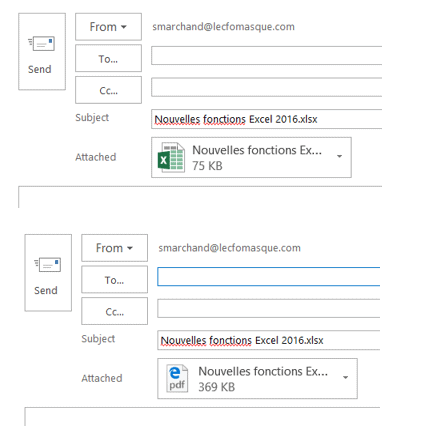Viewport: 435px width, 433px height.
Task: Click the Send envelope icon in bottom email
Action: [47, 265]
